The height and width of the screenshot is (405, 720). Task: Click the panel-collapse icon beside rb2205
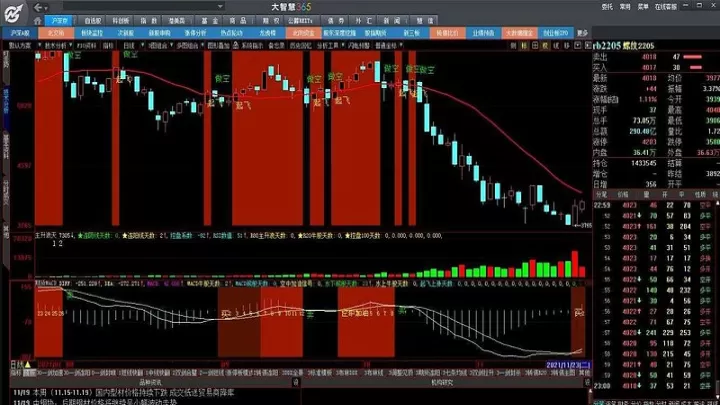[588, 45]
